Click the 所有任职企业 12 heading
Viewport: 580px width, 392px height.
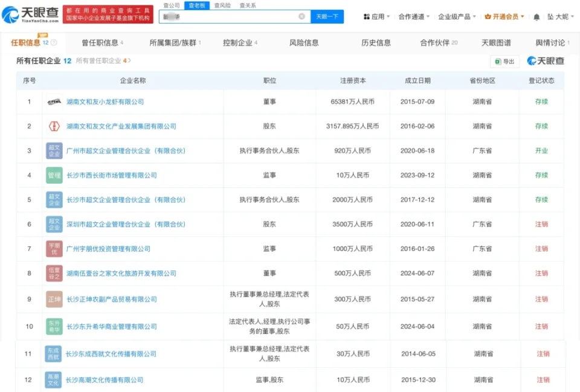point(43,60)
